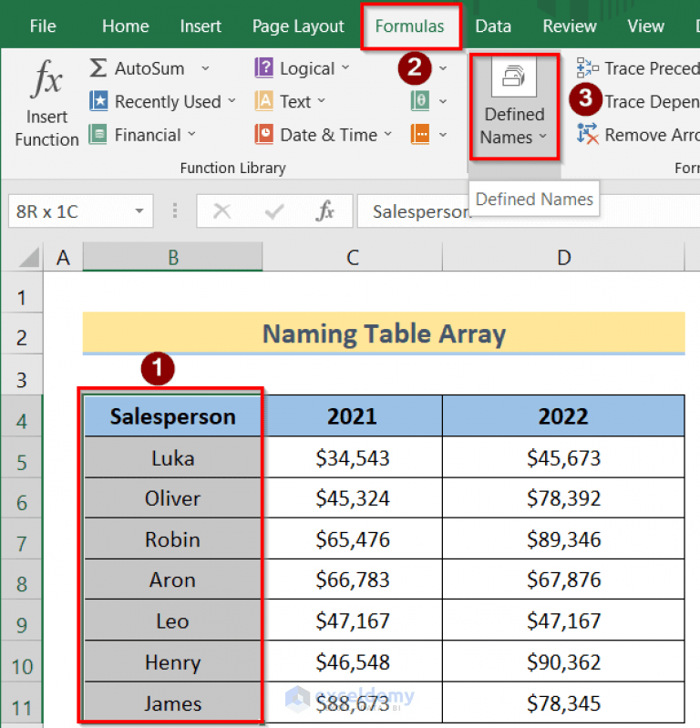Screen dimensions: 700x728
Task: Click the 2022 header cell
Action: [x=563, y=416]
